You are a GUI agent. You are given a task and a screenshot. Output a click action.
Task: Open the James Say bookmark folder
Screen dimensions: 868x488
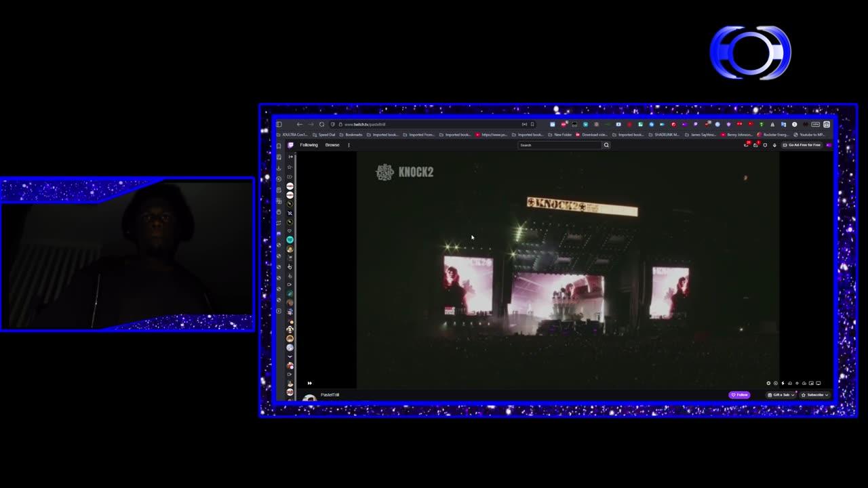pos(701,135)
